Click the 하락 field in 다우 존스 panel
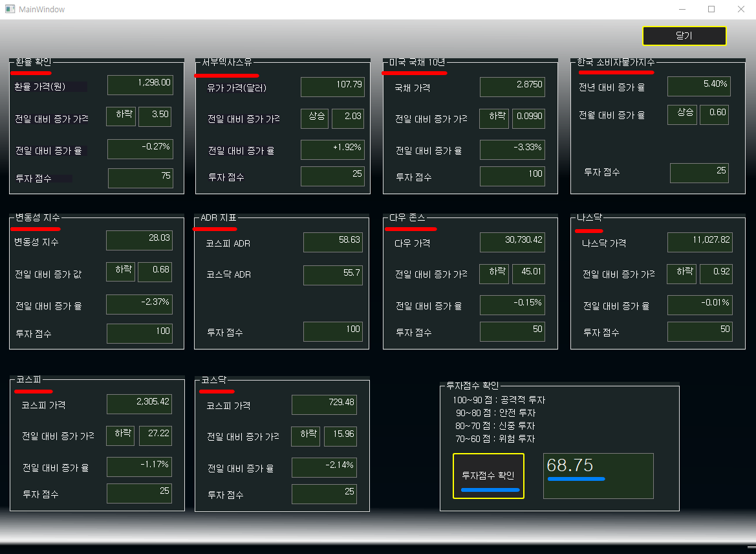This screenshot has width=756, height=554. pyautogui.click(x=494, y=274)
